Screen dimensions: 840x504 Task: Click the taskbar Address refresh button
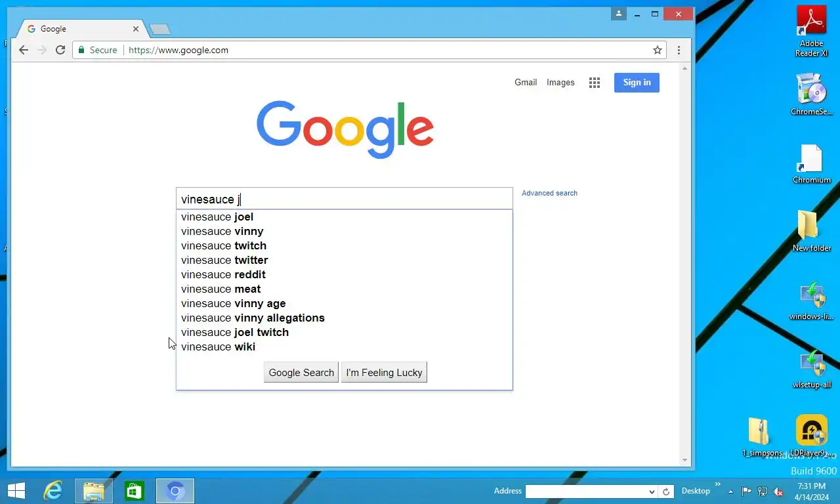point(667,492)
